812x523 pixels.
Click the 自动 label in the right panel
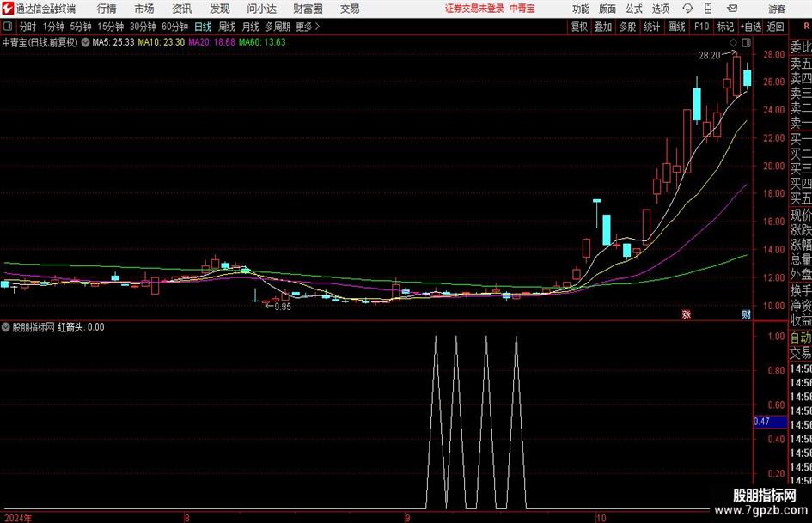coord(801,338)
